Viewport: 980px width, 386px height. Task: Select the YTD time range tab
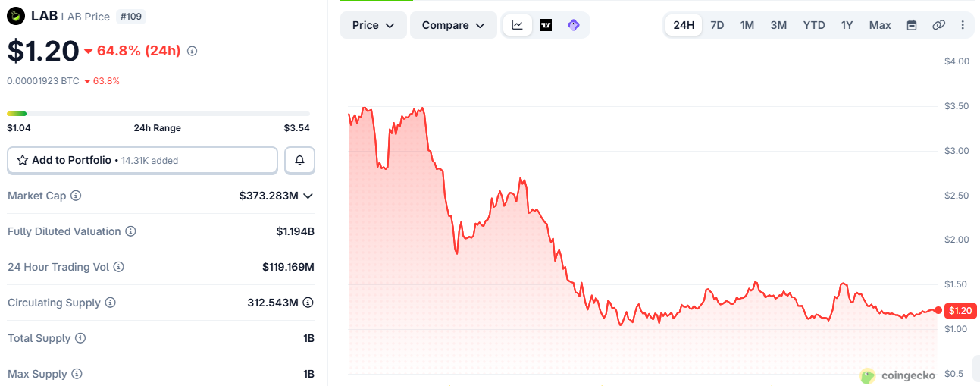click(x=814, y=25)
